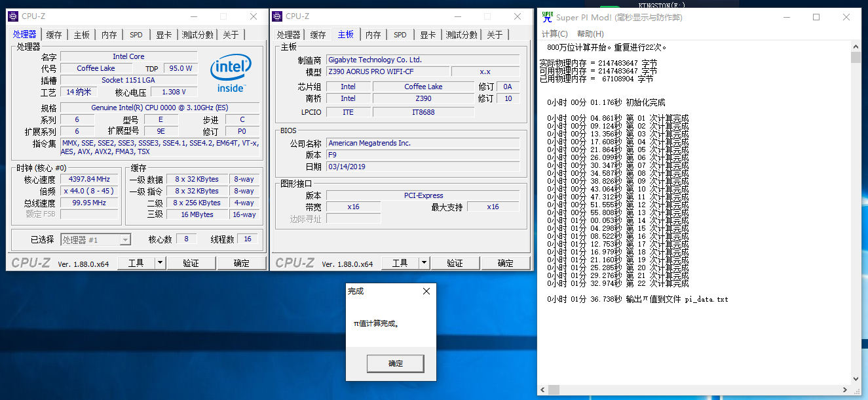This screenshot has width=868, height=400.
Task: Open SPD tab in right CPU-Z window
Action: 400,35
